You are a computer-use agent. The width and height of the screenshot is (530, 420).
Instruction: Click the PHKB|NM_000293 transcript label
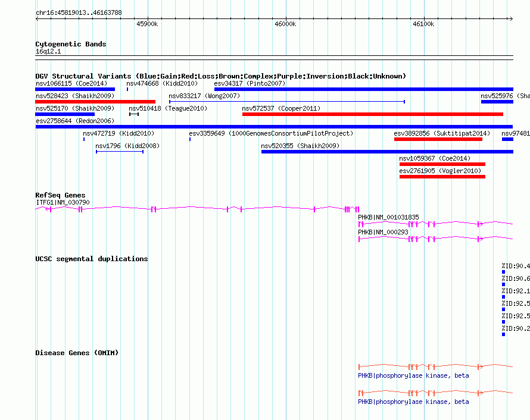coord(383,232)
